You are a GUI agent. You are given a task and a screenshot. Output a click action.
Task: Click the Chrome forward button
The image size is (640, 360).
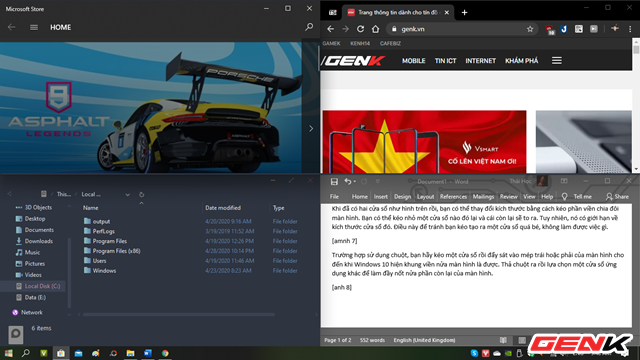click(x=345, y=29)
